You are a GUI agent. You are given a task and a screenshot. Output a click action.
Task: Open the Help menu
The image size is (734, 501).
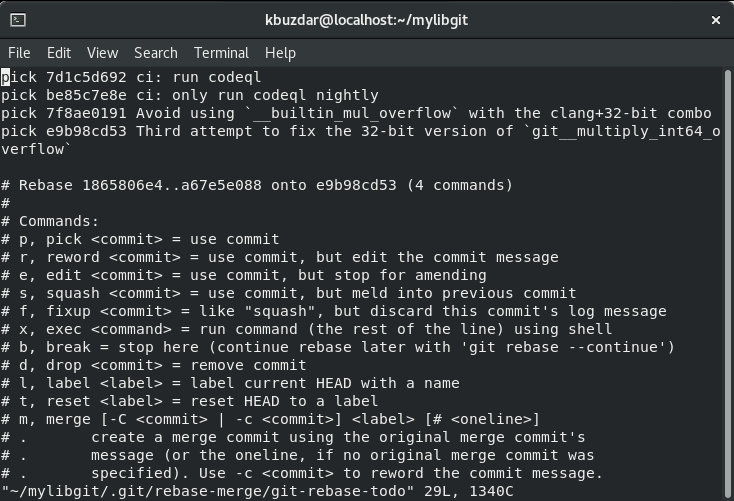280,53
